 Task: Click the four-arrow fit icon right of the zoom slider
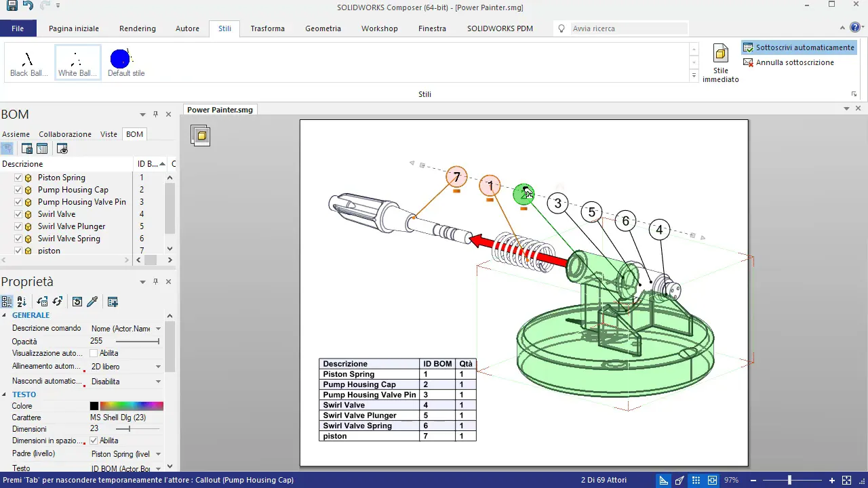(x=846, y=481)
